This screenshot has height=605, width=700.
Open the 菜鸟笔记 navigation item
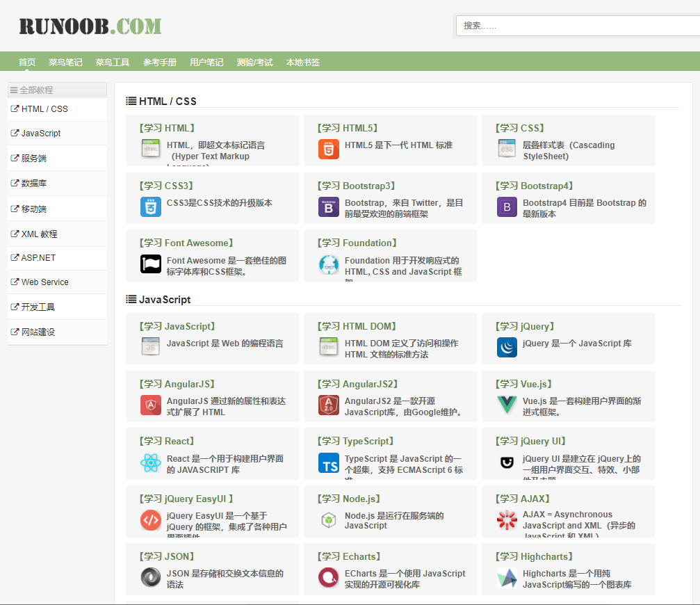[x=65, y=62]
